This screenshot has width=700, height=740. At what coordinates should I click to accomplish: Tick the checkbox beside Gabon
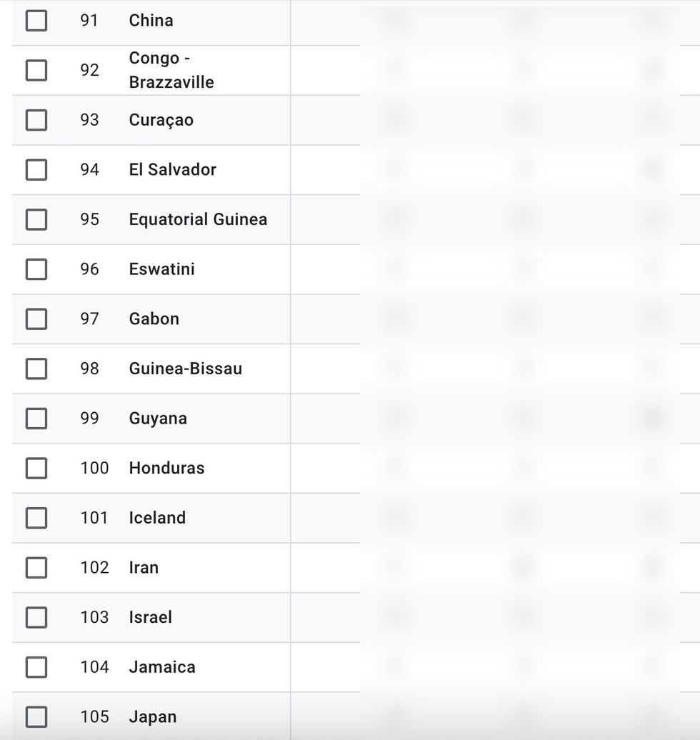[x=36, y=319]
